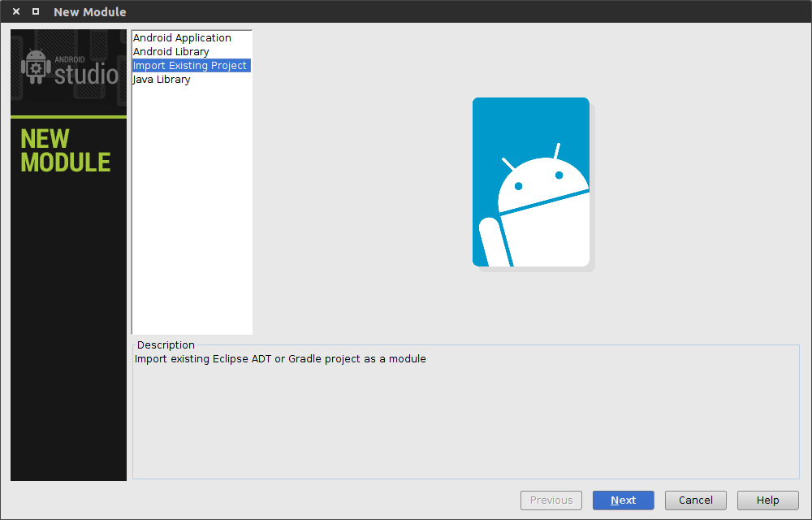The width and height of the screenshot is (812, 520).
Task: Choose Android Library in the list
Action: [192, 52]
